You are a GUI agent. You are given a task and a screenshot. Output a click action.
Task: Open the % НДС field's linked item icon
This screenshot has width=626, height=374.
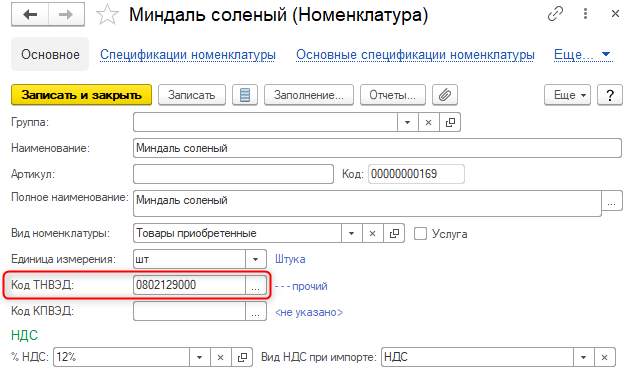(x=242, y=357)
